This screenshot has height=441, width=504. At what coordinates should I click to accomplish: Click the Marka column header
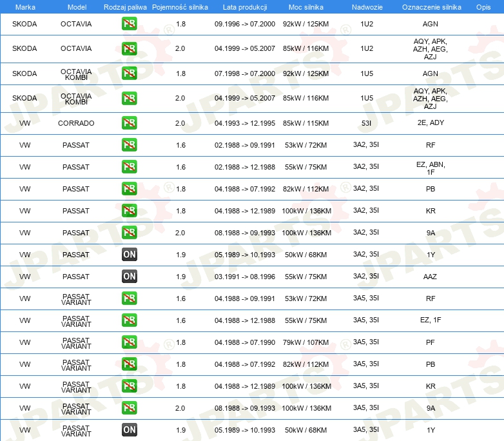(25, 7)
